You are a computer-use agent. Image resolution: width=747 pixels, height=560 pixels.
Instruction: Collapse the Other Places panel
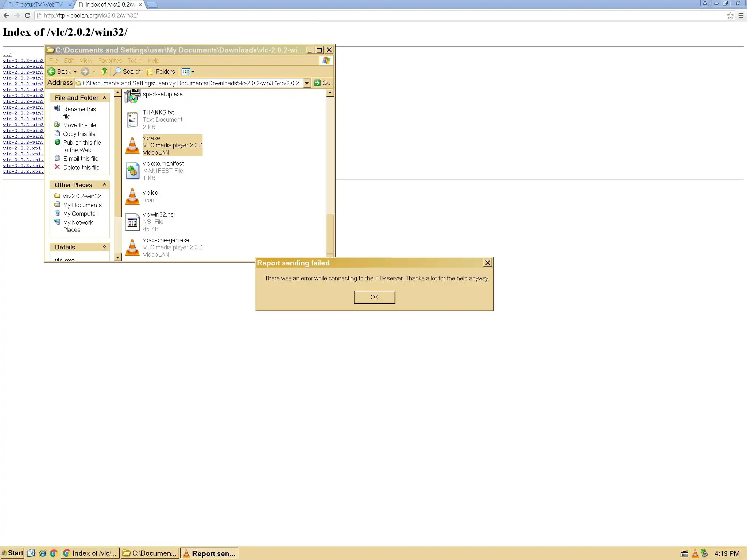[104, 185]
